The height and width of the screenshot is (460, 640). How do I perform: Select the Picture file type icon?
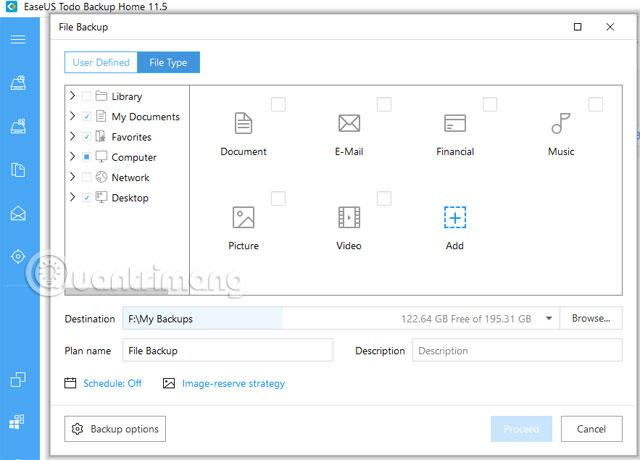pyautogui.click(x=243, y=217)
